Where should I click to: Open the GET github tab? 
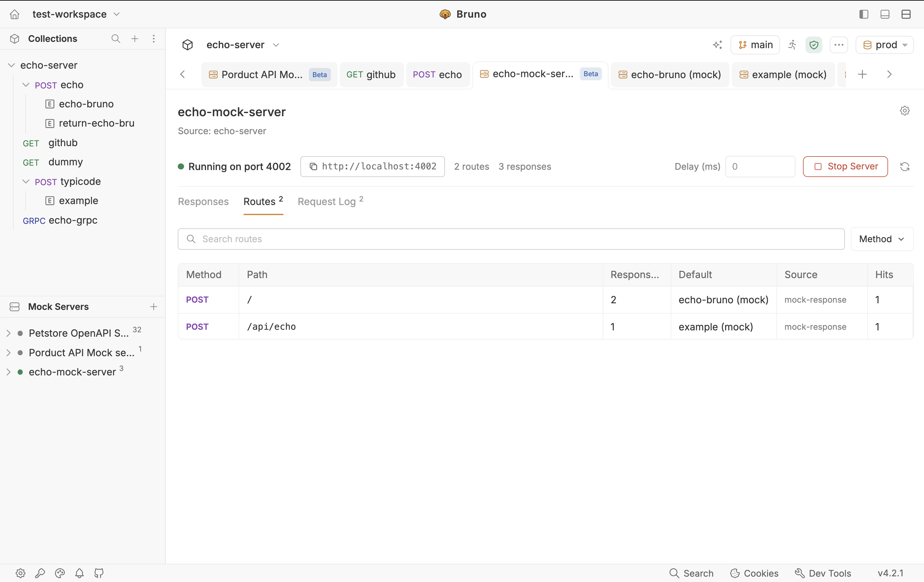click(371, 74)
